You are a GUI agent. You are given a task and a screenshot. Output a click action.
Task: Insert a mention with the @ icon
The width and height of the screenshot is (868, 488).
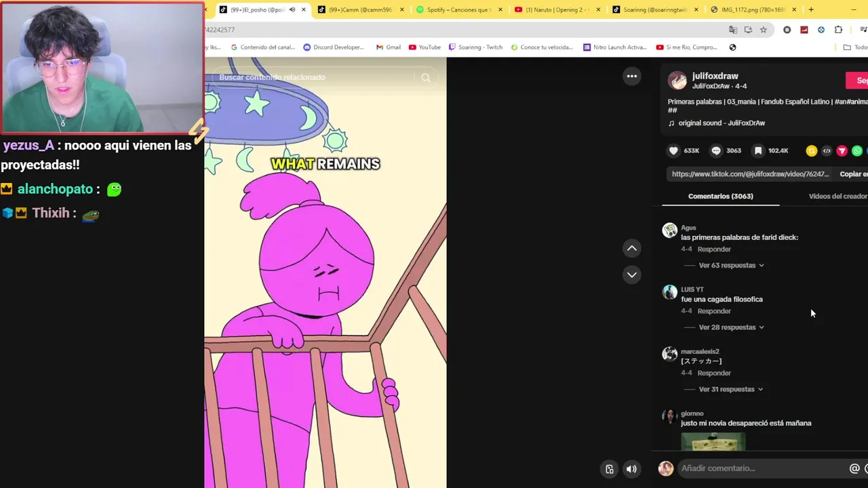coord(854,468)
